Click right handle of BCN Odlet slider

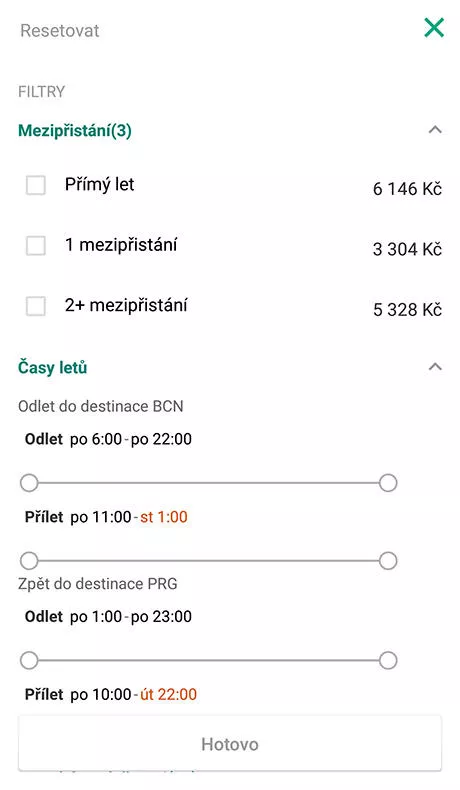[x=388, y=483]
